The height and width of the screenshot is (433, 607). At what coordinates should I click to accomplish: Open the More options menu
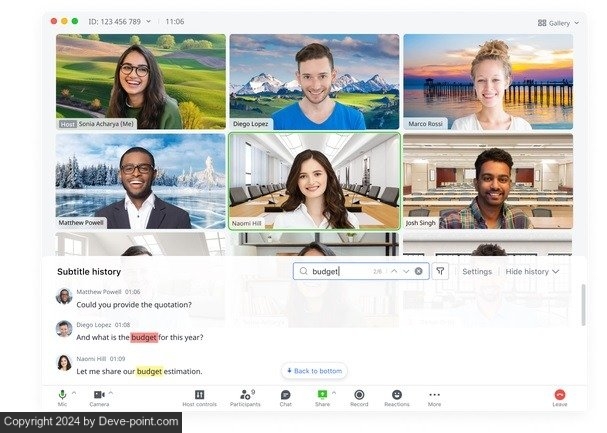pyautogui.click(x=434, y=395)
